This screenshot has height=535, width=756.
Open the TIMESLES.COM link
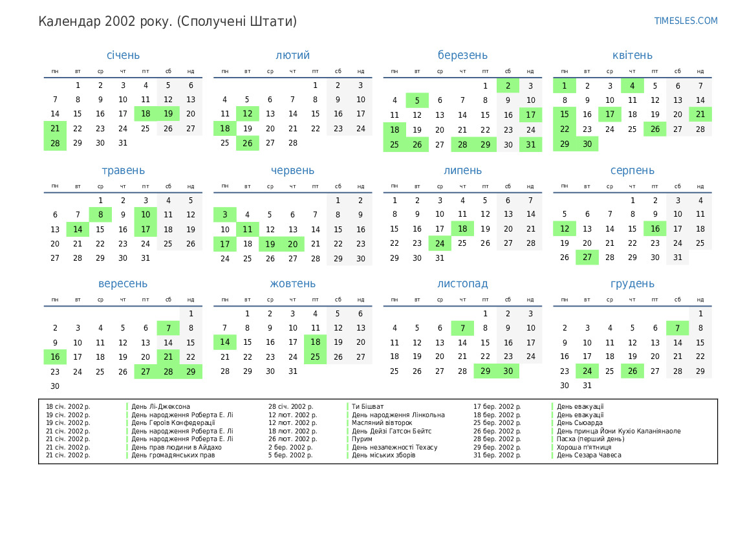pos(686,21)
